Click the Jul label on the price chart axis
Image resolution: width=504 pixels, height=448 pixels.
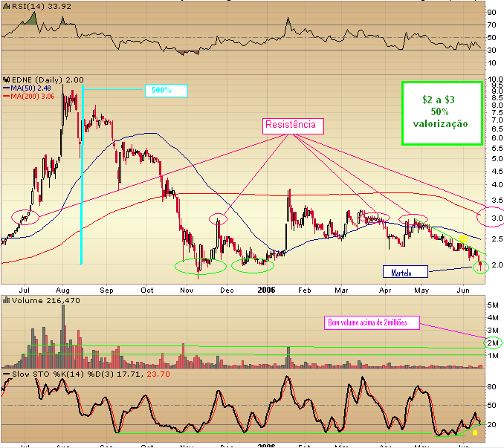pyautogui.click(x=24, y=290)
